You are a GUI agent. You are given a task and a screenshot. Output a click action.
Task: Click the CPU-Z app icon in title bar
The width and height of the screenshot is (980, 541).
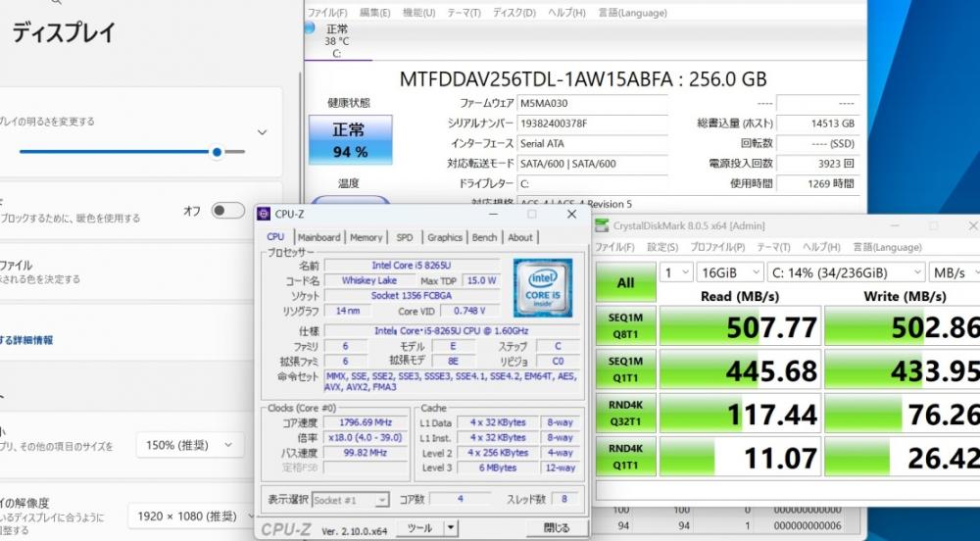[265, 214]
